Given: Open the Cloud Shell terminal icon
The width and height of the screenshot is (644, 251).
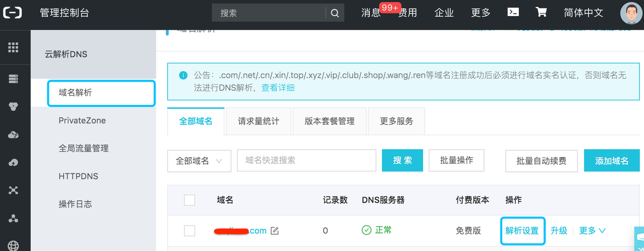Looking at the screenshot, I should click(x=513, y=13).
